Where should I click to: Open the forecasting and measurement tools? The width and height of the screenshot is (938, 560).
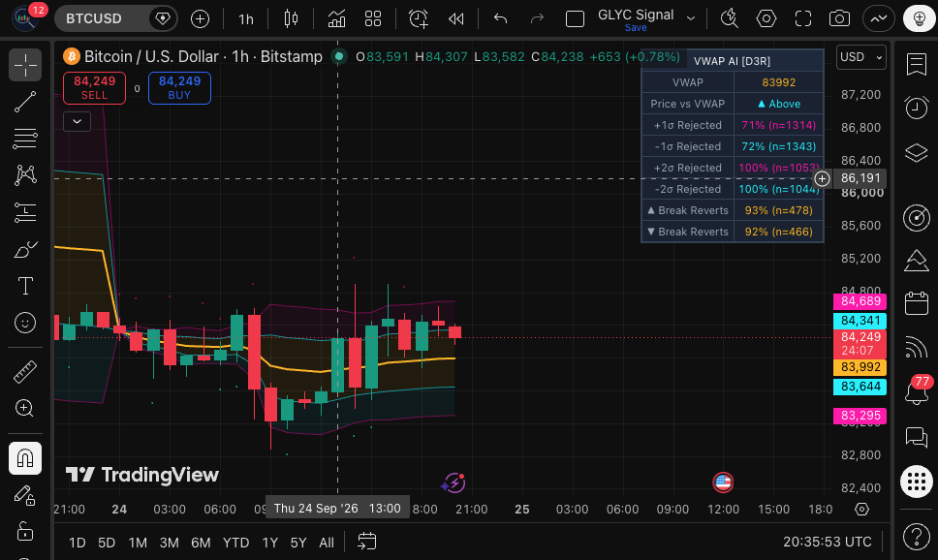click(x=25, y=212)
